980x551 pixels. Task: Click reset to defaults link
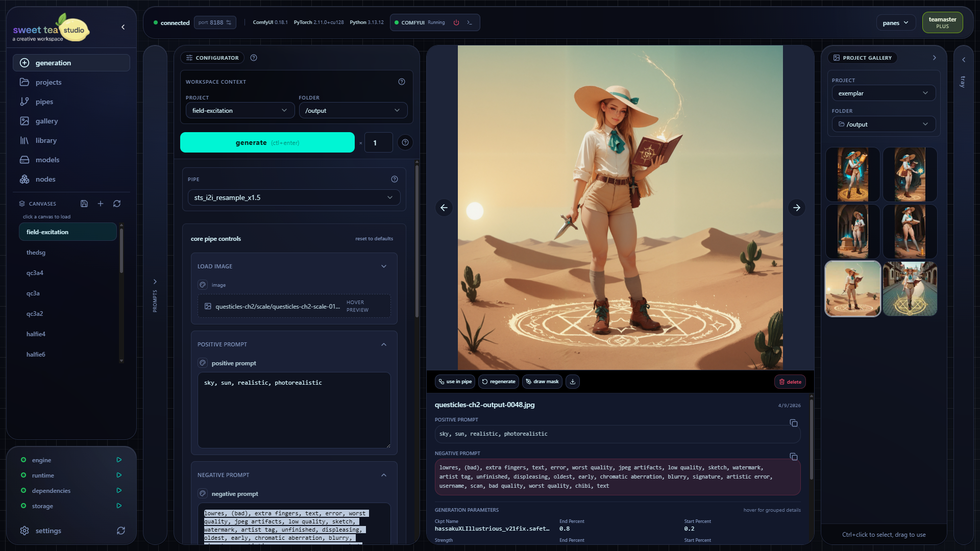374,239
